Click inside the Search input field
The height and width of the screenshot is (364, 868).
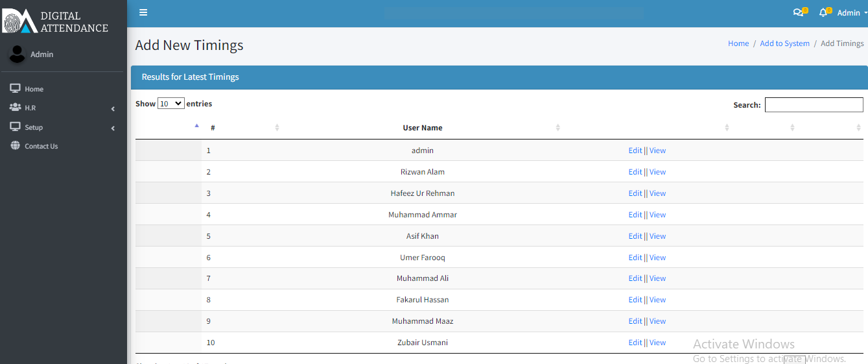click(814, 104)
